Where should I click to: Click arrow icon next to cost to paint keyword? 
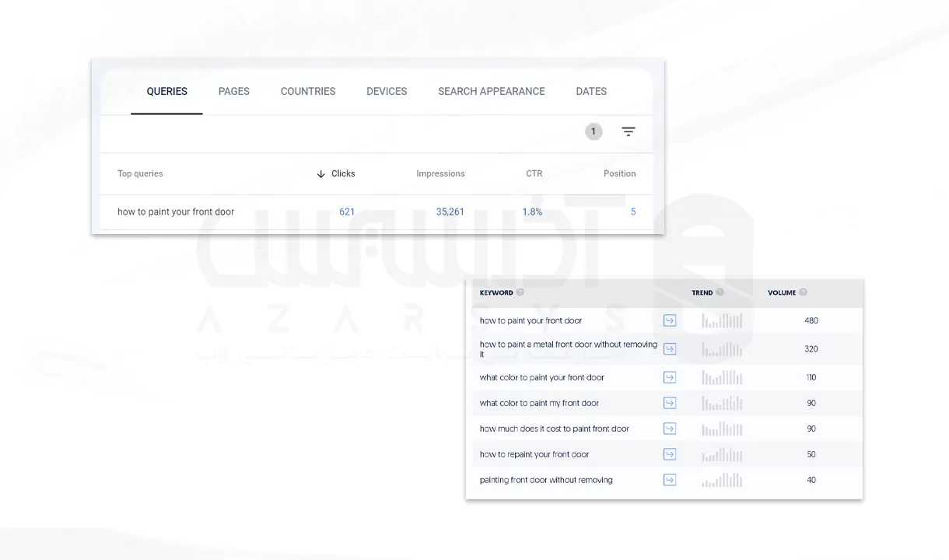point(670,429)
